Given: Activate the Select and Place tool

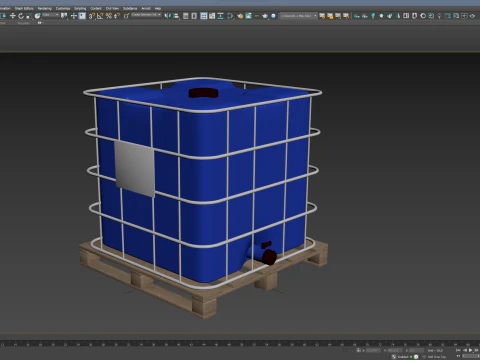Looking at the screenshot, I should coord(37,16).
